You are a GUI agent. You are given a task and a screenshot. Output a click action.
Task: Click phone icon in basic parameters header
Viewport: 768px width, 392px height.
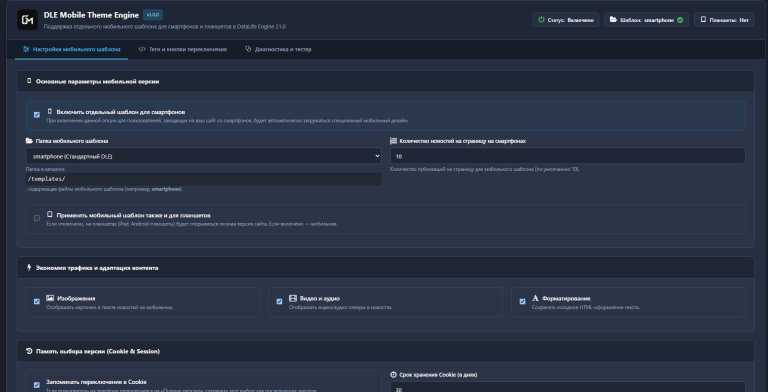29,81
